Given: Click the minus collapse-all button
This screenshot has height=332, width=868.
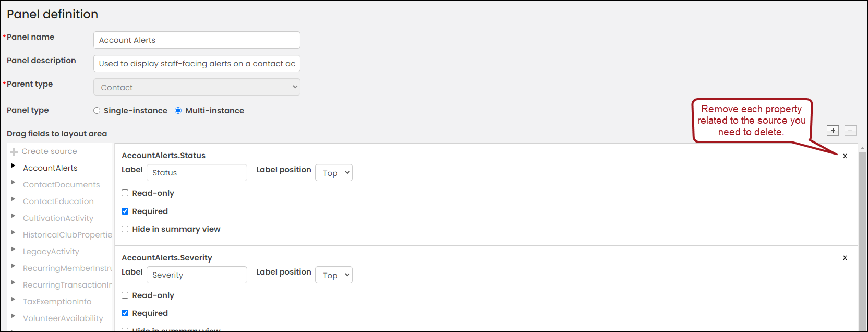Looking at the screenshot, I should coord(850,131).
